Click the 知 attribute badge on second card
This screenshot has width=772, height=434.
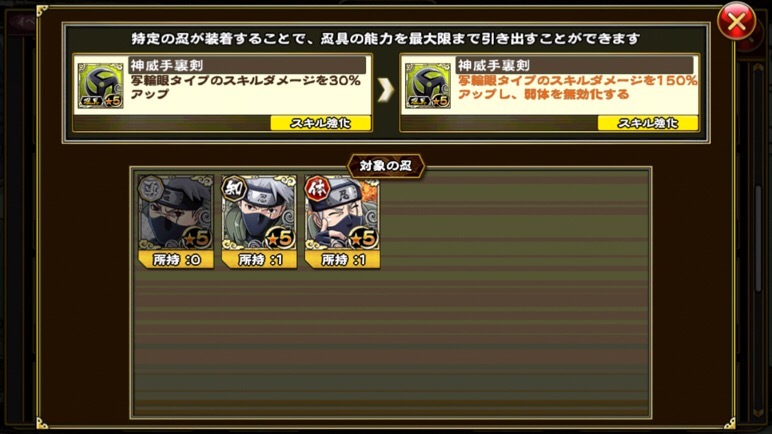[234, 188]
